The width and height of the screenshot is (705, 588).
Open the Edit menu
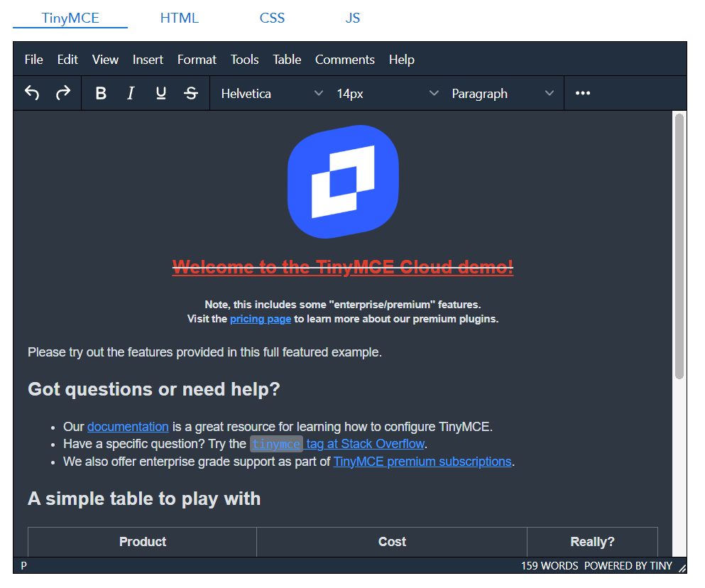point(67,60)
